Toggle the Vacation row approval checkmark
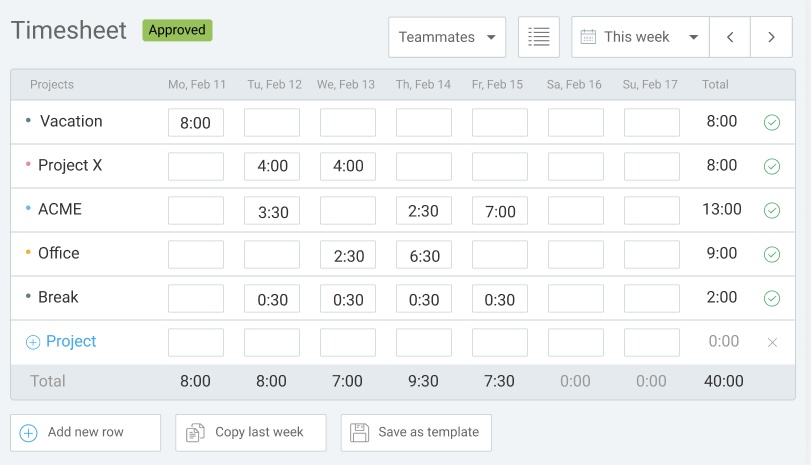This screenshot has height=465, width=811. coord(772,123)
